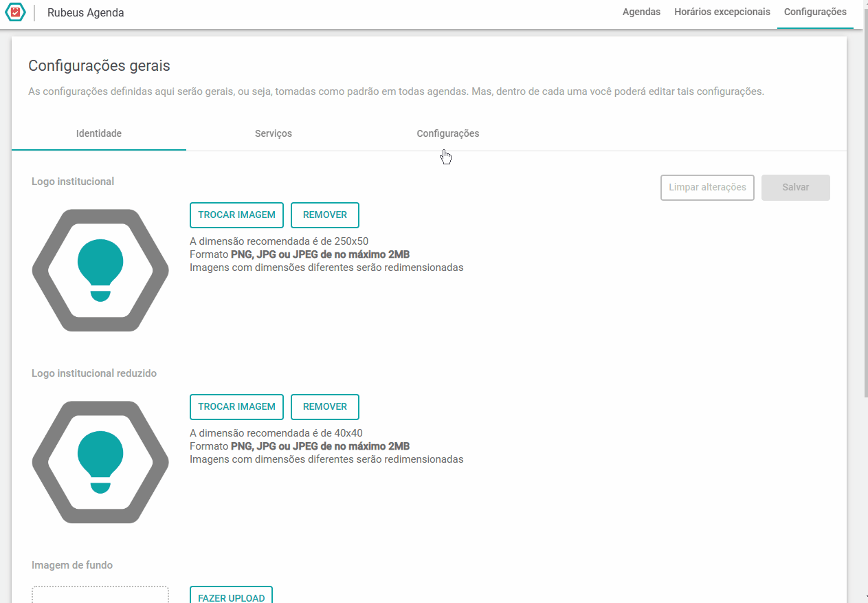Click REMOVER for Logo institucional

point(325,215)
